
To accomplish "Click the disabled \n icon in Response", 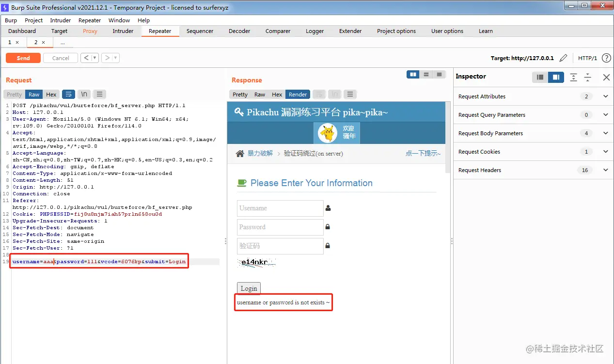I will (x=335, y=95).
